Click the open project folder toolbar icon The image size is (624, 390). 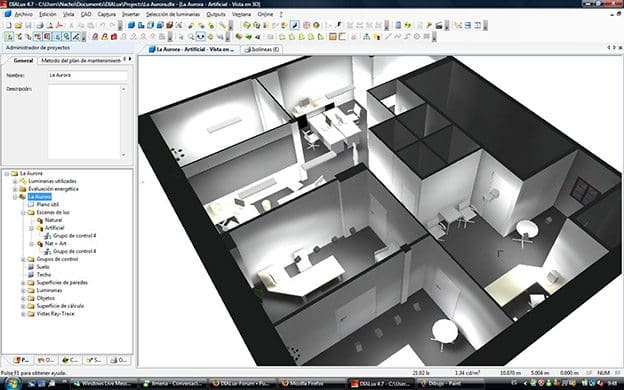point(18,25)
